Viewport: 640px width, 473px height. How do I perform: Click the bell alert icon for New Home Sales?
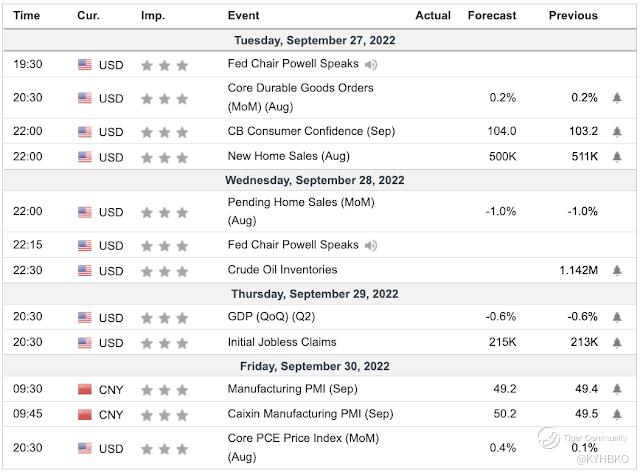(x=618, y=155)
